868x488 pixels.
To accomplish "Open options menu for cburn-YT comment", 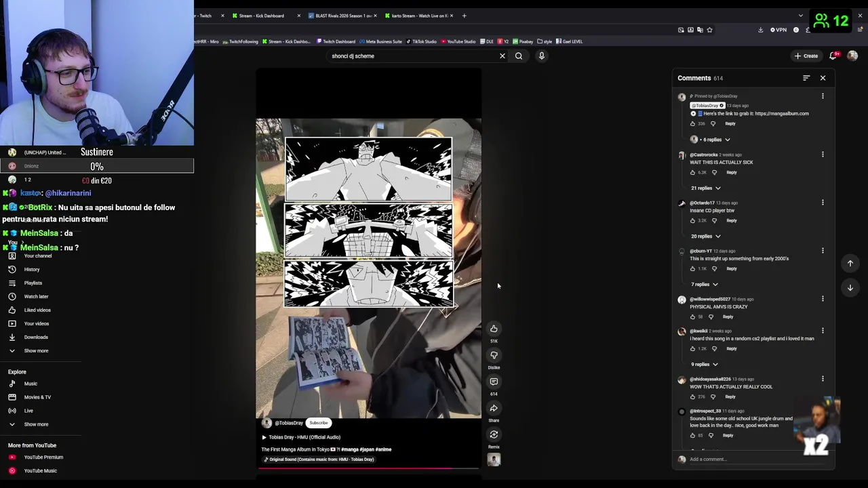I will tap(823, 251).
